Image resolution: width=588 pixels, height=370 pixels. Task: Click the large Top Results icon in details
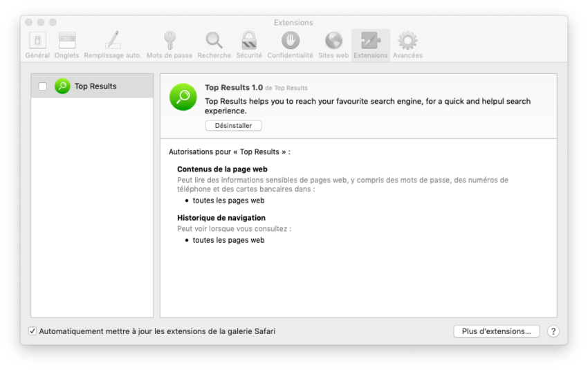[x=183, y=97]
